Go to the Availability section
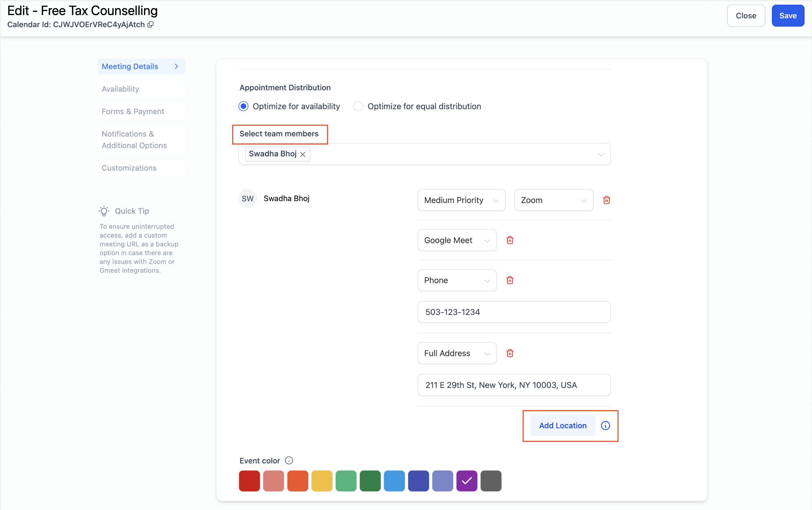Viewport: 812px width, 510px height. (x=120, y=89)
